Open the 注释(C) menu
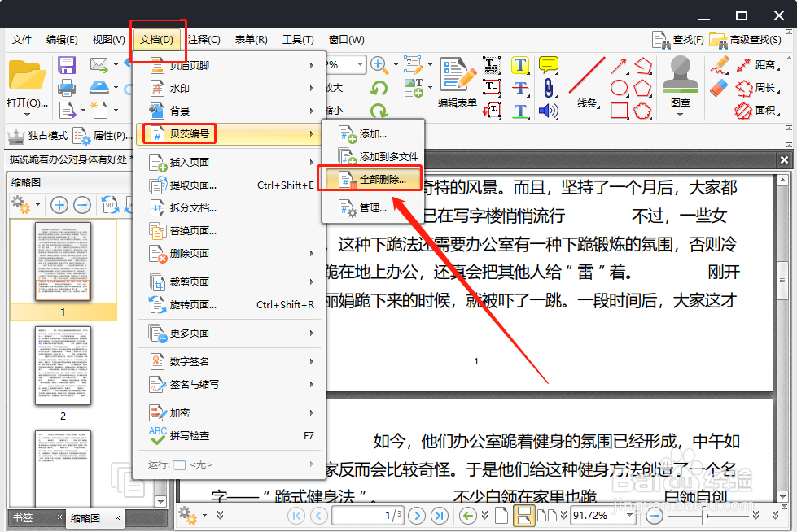Screen dimensions: 797x532 (x=202, y=39)
